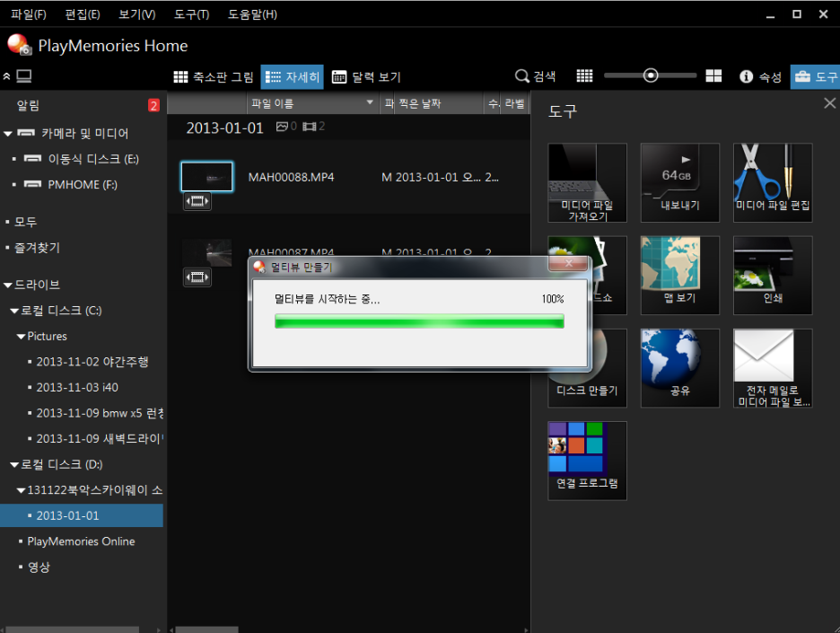
Task: Select the highlighted 2013-01-01 folder
Action: 82,515
